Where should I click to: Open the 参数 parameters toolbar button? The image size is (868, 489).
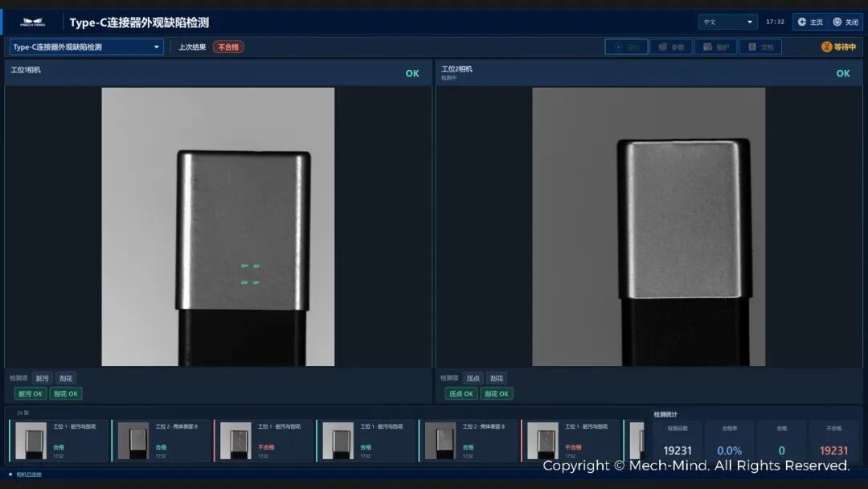click(x=671, y=47)
